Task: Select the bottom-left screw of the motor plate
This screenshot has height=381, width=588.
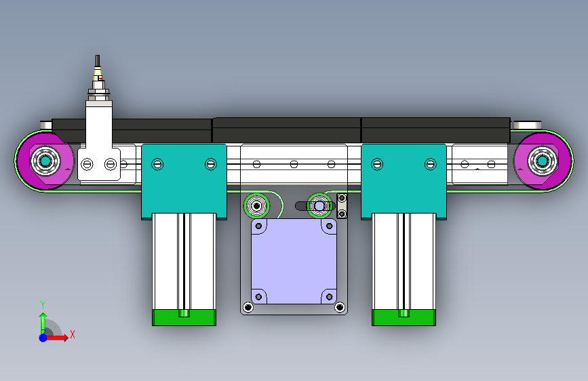Action: (248, 308)
